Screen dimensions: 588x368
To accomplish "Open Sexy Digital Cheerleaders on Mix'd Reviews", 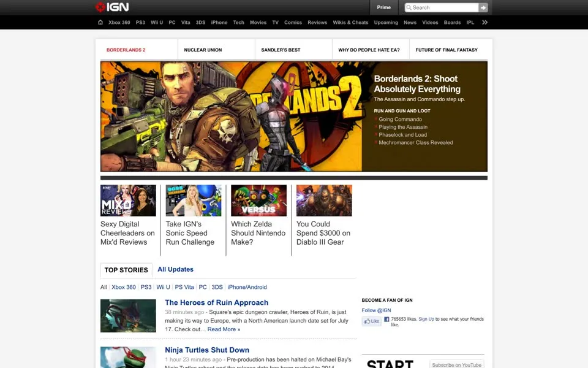I will 127,233.
